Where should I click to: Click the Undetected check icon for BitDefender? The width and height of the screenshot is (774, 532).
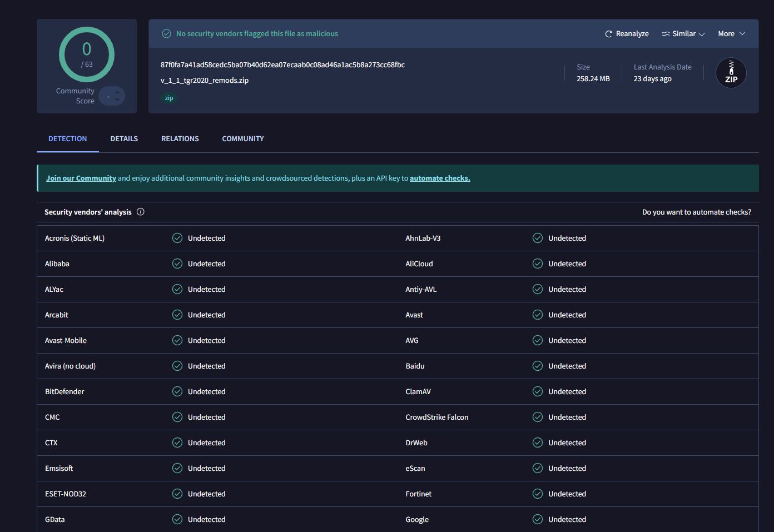click(177, 391)
